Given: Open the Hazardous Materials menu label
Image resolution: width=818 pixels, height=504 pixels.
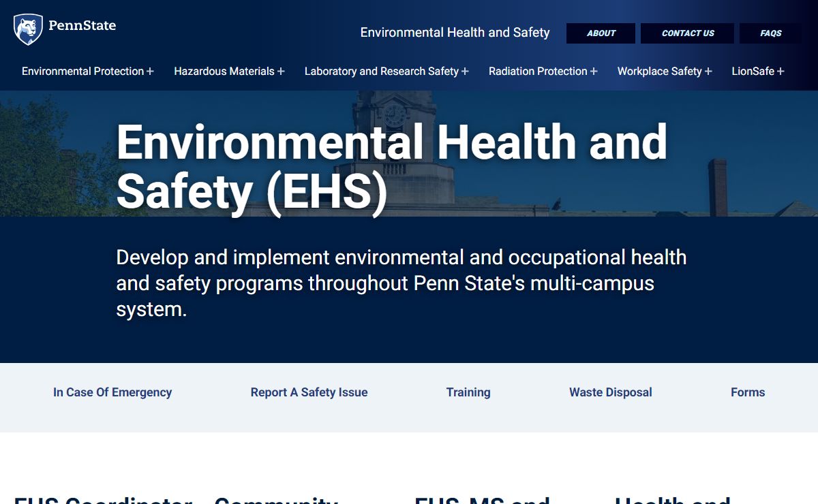Looking at the screenshot, I should (x=224, y=72).
